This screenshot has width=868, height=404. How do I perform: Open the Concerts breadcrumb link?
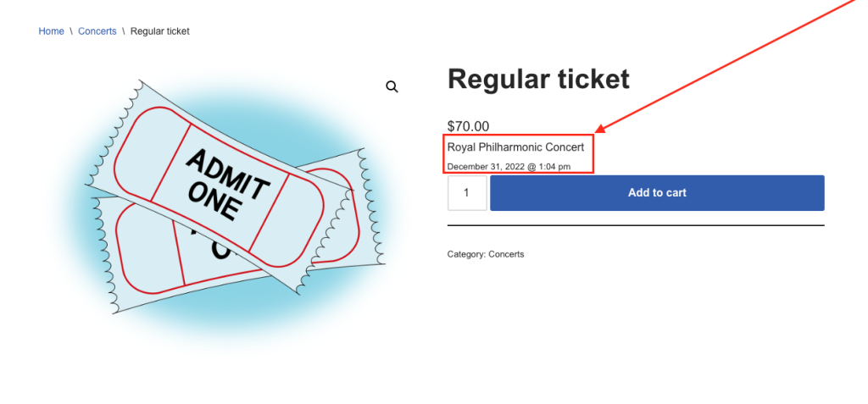pyautogui.click(x=97, y=31)
